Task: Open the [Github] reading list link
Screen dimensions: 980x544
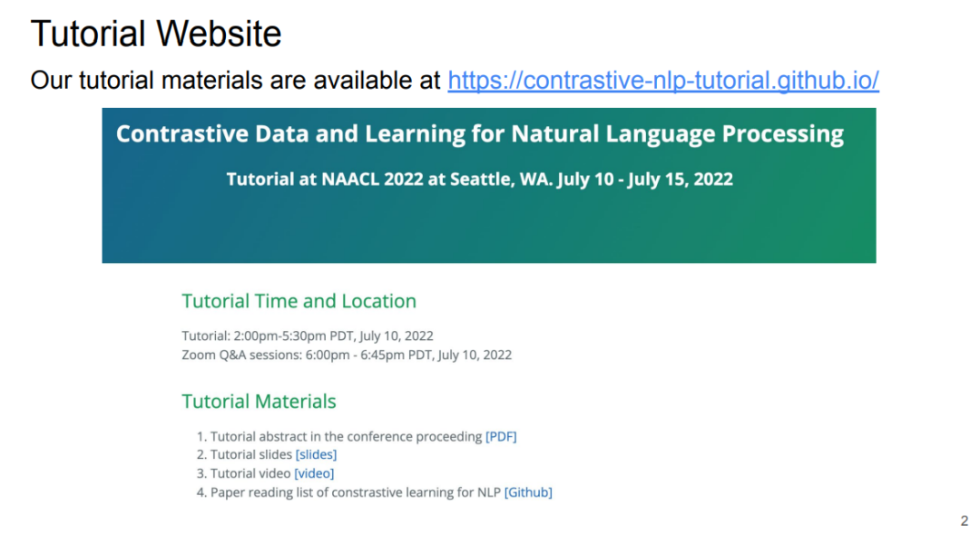Action: (x=528, y=492)
